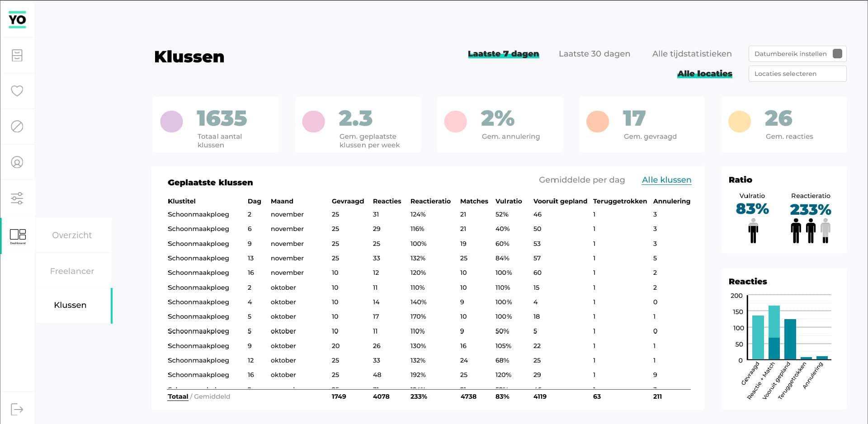This screenshot has width=868, height=424.
Task: Click the Alle klussen link
Action: pos(666,180)
